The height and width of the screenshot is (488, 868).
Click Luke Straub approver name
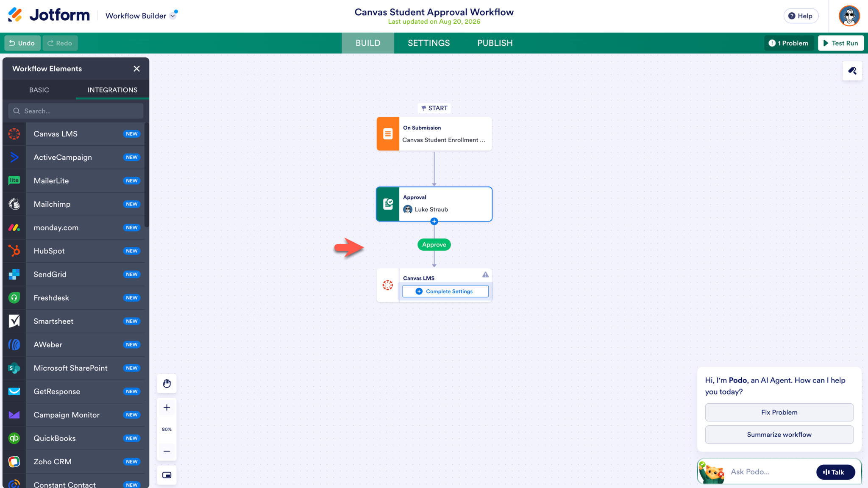point(431,209)
